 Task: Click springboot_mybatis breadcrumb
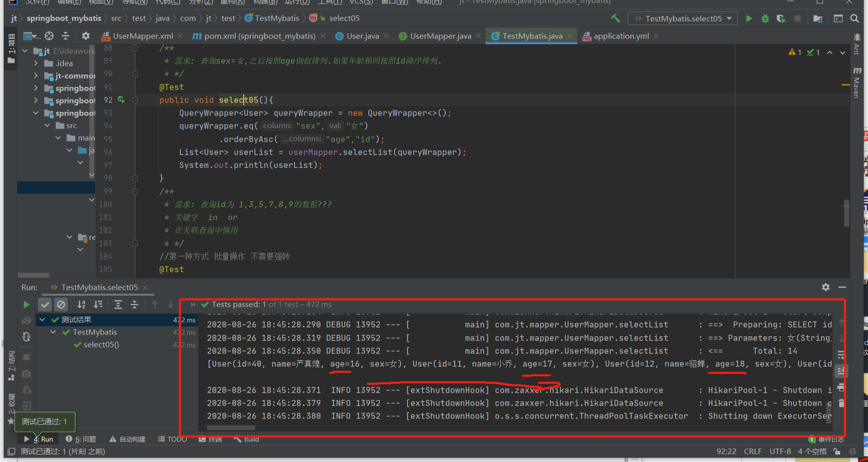pos(64,18)
